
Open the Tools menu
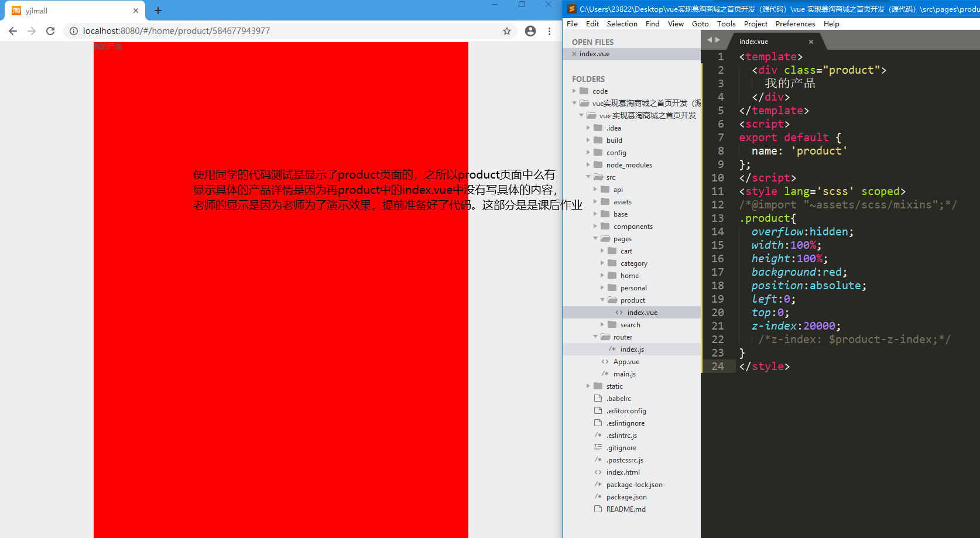tap(727, 24)
